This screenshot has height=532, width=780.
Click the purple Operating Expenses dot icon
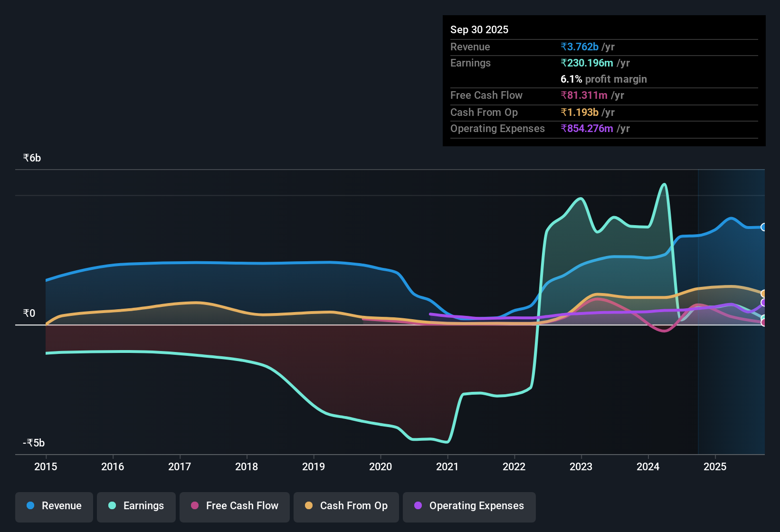pyautogui.click(x=418, y=506)
